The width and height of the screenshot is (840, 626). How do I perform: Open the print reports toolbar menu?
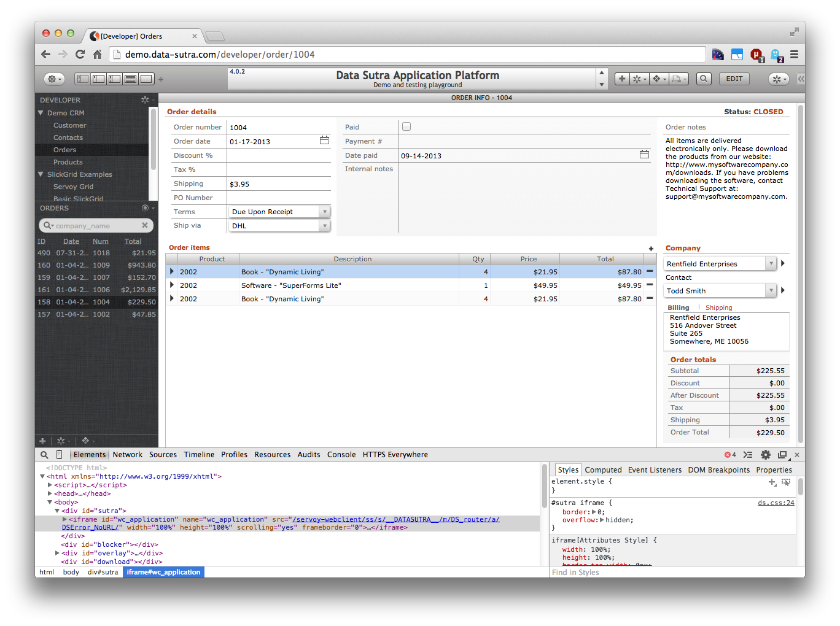coord(679,79)
